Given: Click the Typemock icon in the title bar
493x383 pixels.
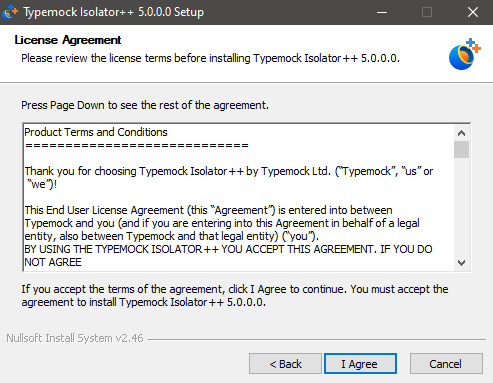Looking at the screenshot, I should [10, 12].
